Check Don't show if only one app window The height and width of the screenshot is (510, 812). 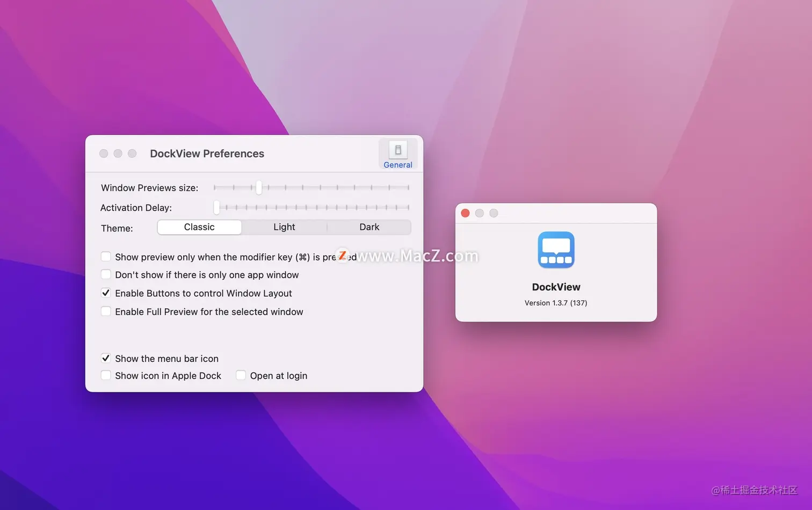pyautogui.click(x=106, y=274)
